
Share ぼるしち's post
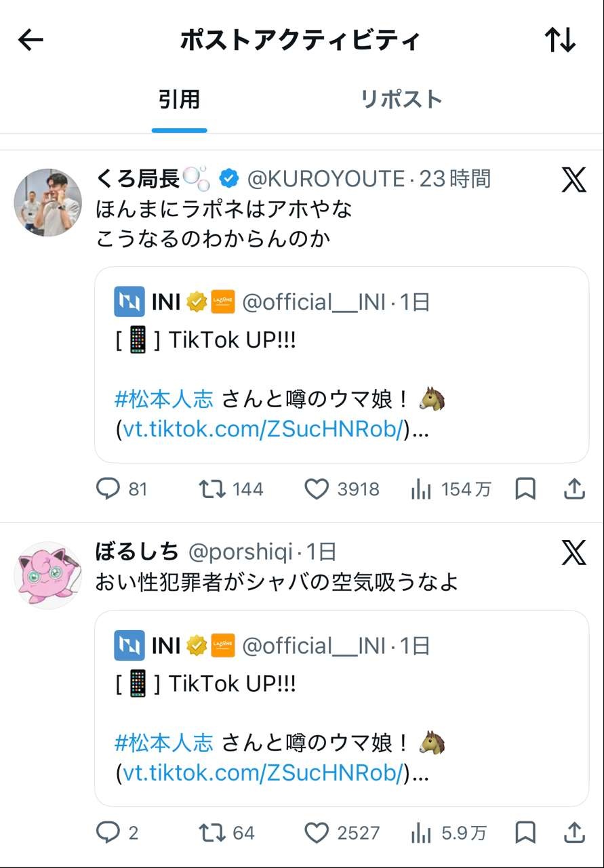click(574, 832)
